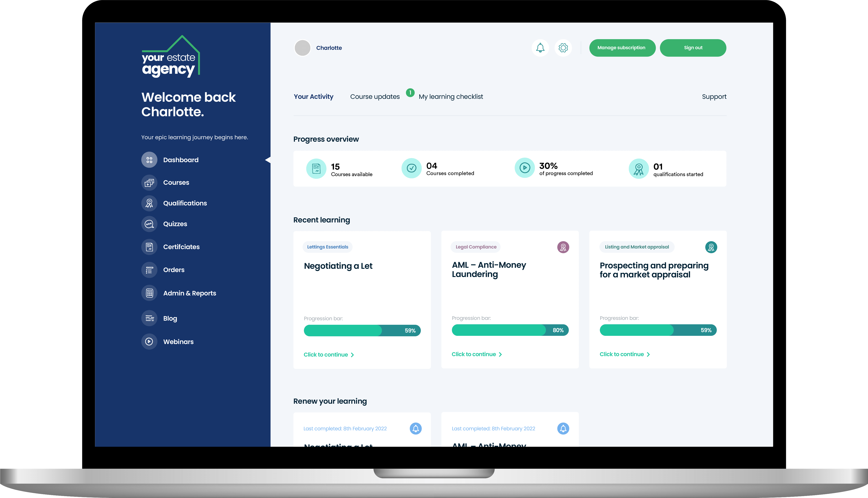The image size is (868, 498).
Task: Continue the Negotiating a Let course
Action: click(329, 355)
